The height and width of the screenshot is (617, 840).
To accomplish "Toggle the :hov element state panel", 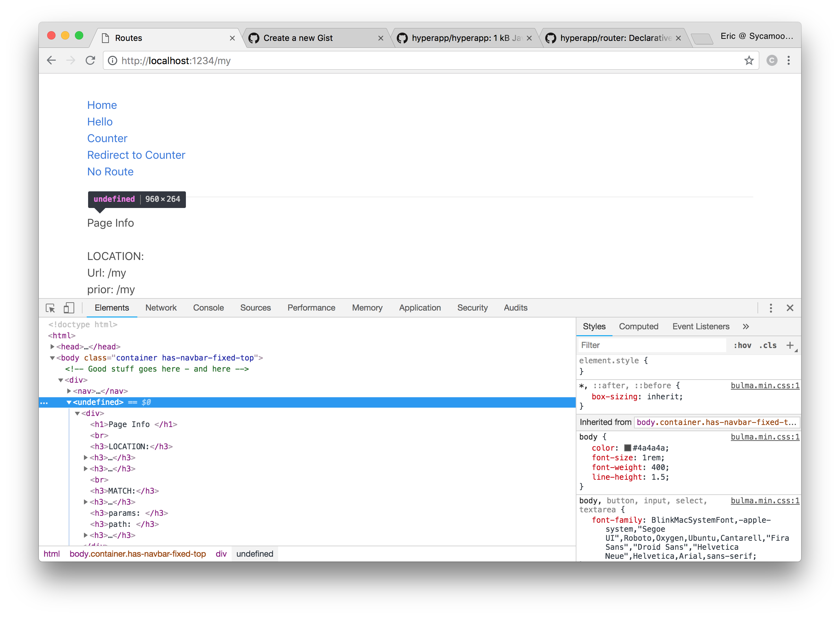I will click(742, 346).
